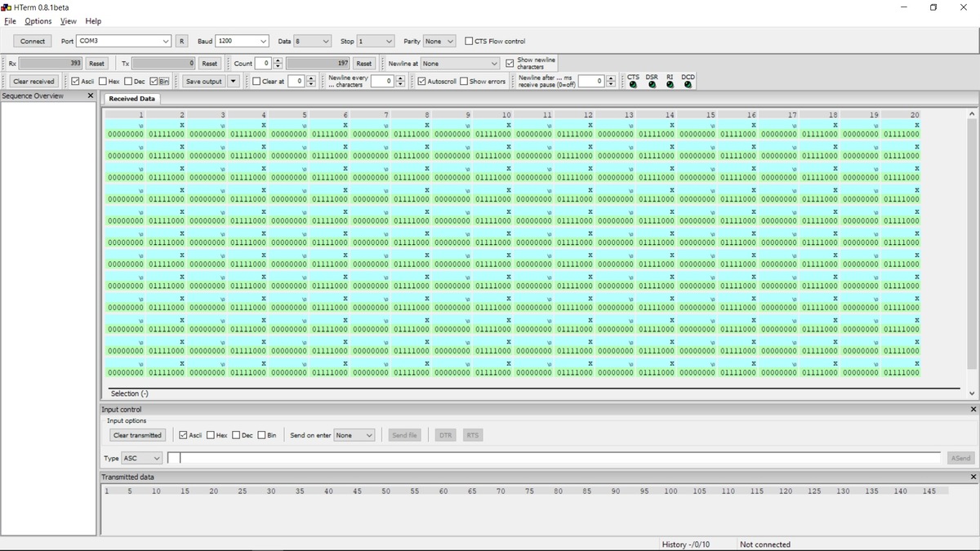Viewport: 980px width, 551px height.
Task: Click the ASC text input field
Action: point(554,458)
